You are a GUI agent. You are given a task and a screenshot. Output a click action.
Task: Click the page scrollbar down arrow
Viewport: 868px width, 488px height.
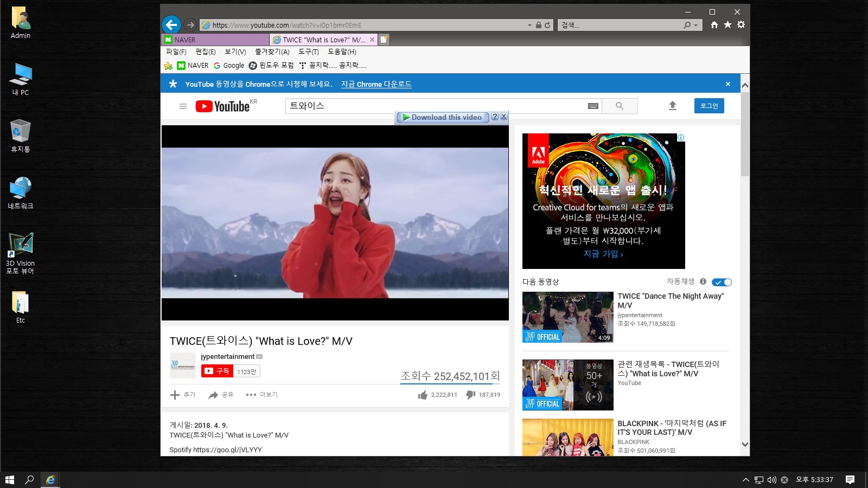(x=745, y=444)
